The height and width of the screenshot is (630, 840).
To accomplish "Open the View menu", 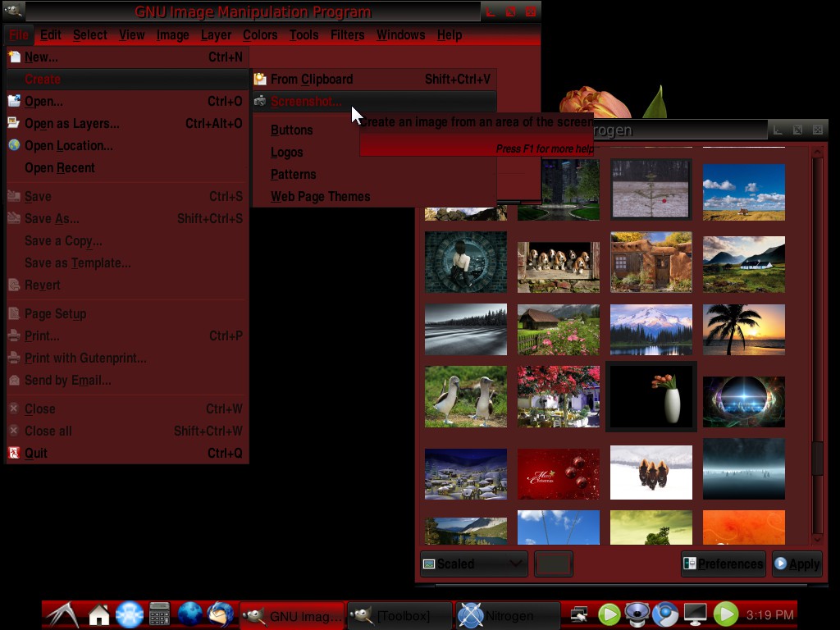I will 132,34.
